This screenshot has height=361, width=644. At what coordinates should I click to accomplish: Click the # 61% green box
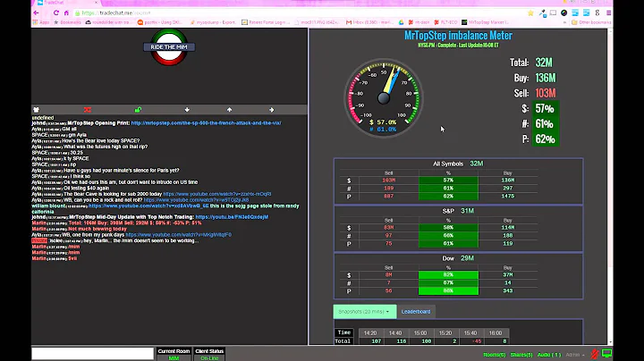coord(546,124)
